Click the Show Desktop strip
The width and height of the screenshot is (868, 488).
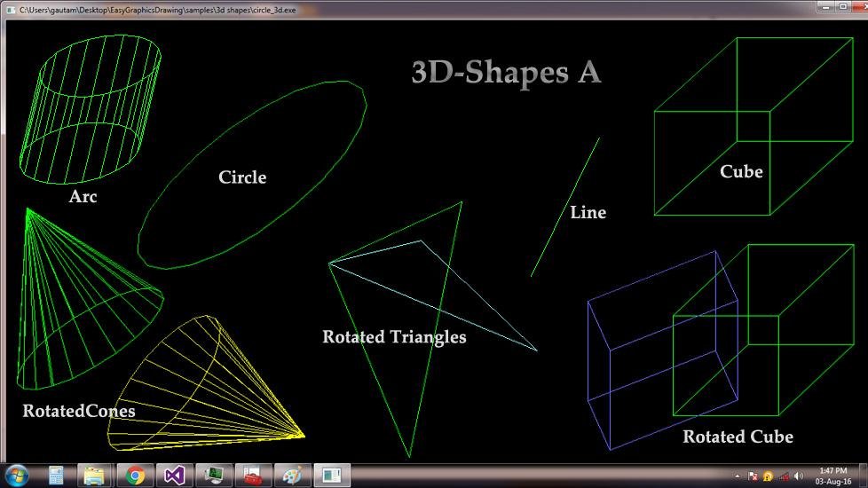[863, 476]
